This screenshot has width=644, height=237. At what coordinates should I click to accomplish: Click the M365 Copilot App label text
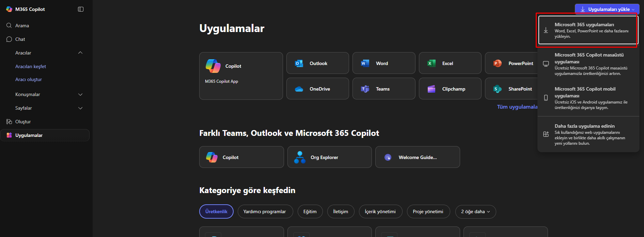221,81
